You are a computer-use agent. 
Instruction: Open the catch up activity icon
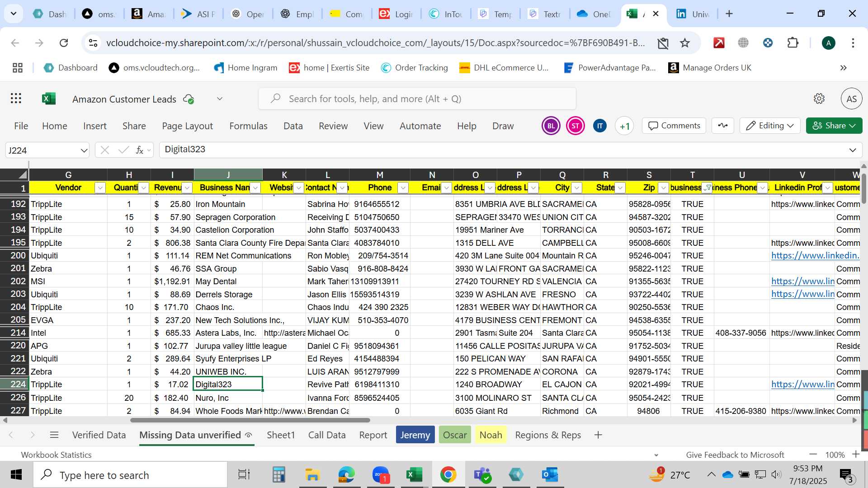(x=722, y=126)
